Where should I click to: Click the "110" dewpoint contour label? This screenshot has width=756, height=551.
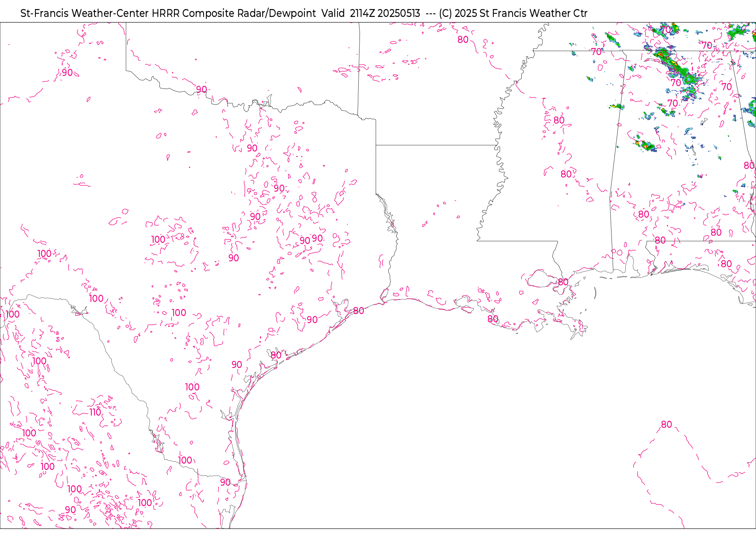[x=95, y=412]
